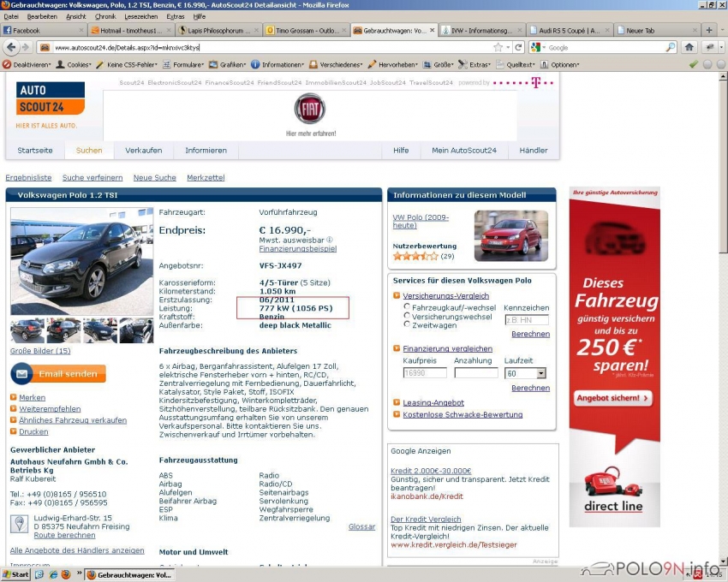Open the Große Bilder (15) link
The width and height of the screenshot is (728, 582).
[x=40, y=351]
